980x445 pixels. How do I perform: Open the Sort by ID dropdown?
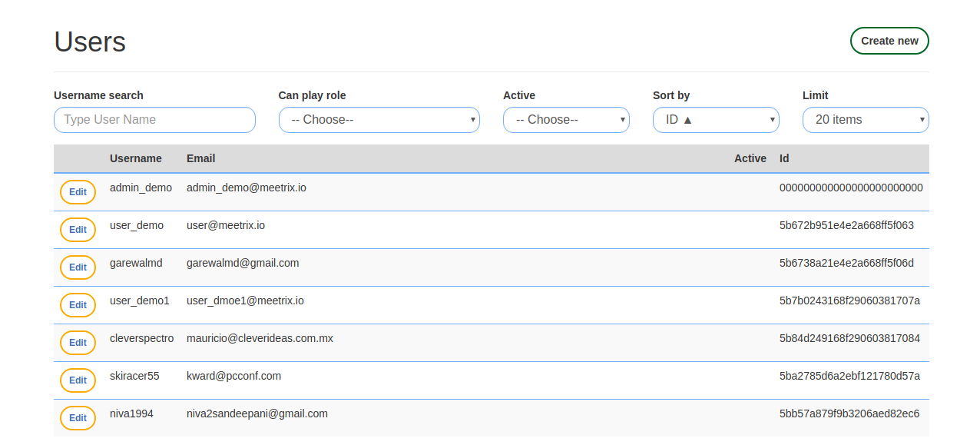tap(715, 120)
